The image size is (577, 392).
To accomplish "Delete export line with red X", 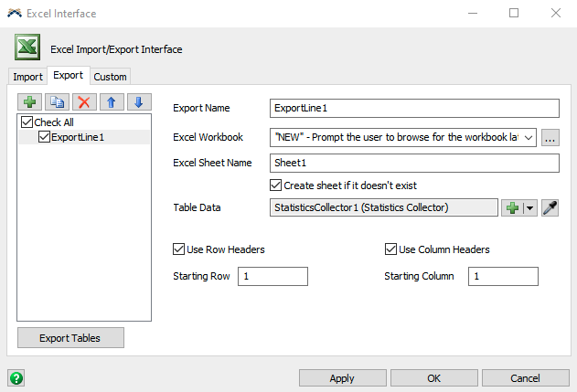I will pos(84,102).
